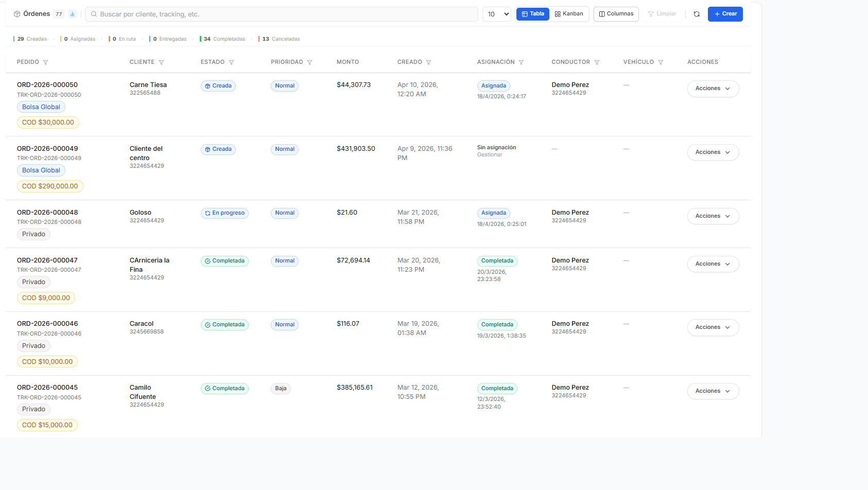This screenshot has height=490, width=868.
Task: Click the search magnifier icon
Action: pos(94,14)
